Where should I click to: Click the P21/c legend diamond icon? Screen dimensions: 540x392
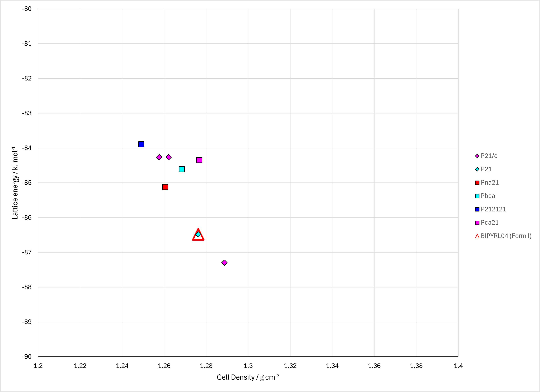click(477, 156)
